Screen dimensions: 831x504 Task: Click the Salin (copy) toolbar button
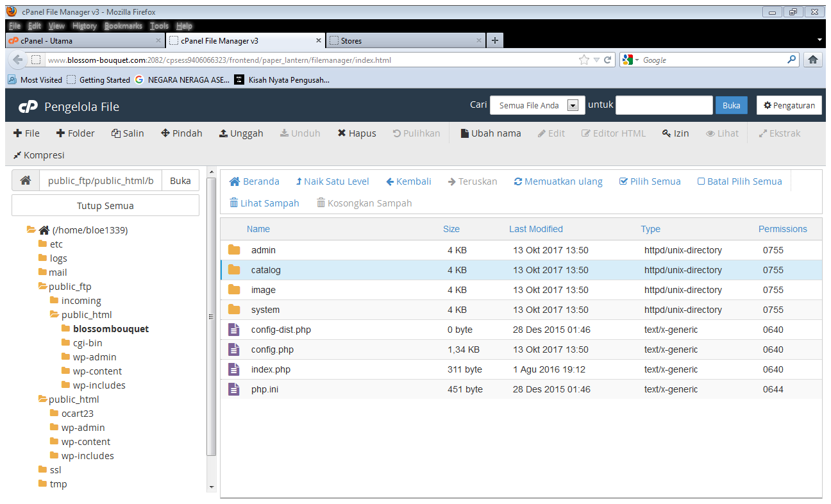(x=128, y=133)
